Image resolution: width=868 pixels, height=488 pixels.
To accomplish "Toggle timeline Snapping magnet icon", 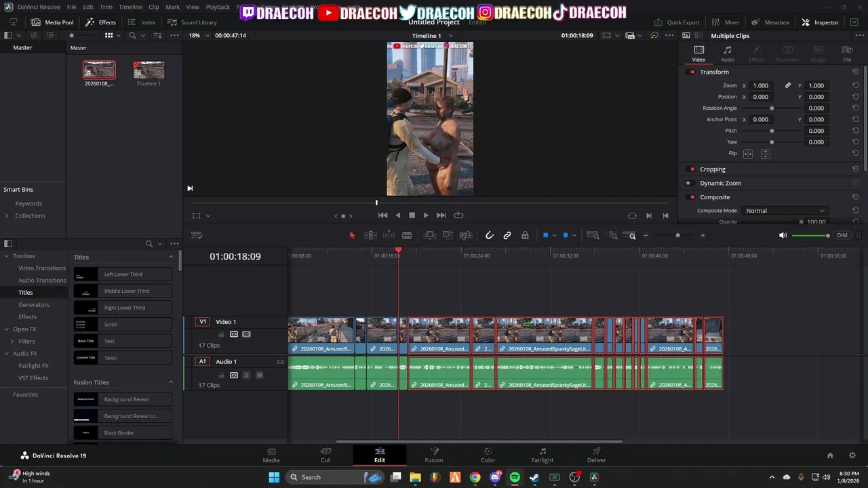I will [x=490, y=235].
